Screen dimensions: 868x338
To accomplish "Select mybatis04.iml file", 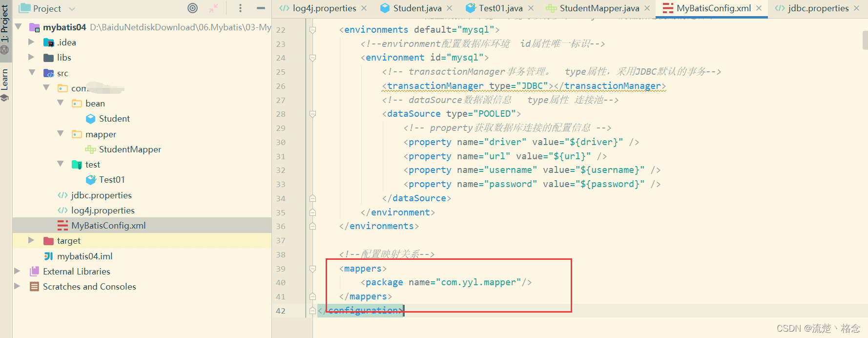I will [84, 256].
